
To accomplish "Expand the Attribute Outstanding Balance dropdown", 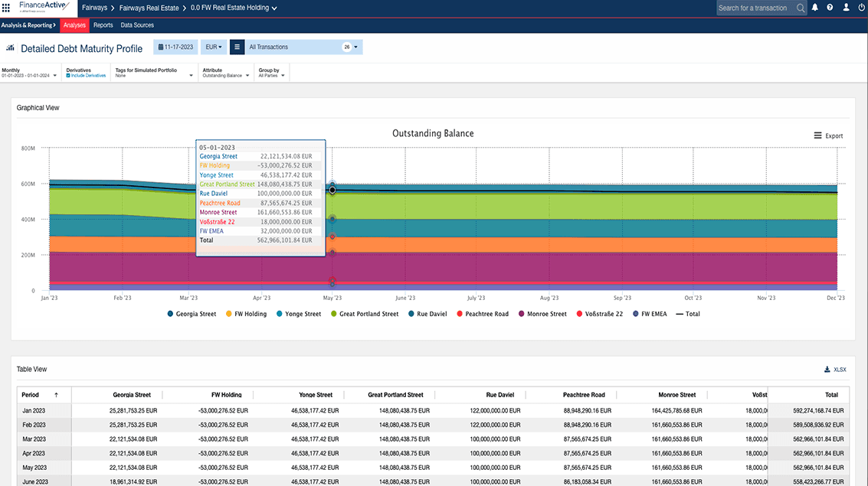I will 225,73.
